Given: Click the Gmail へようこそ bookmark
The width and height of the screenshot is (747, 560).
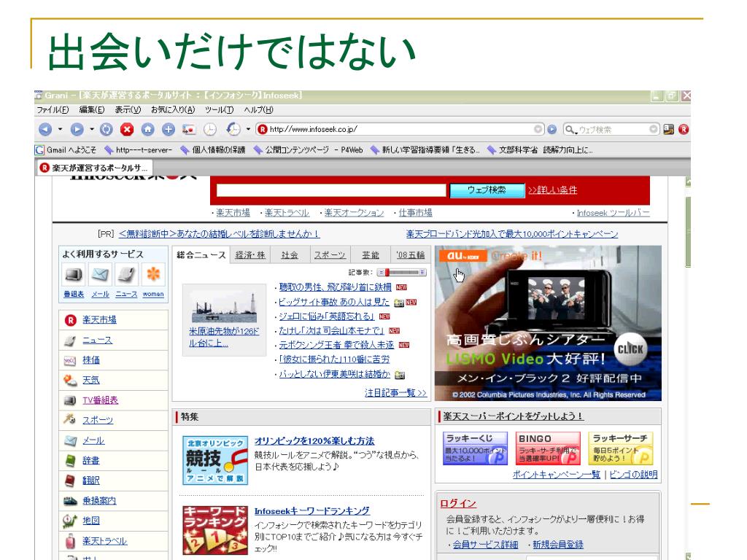Looking at the screenshot, I should (x=66, y=150).
